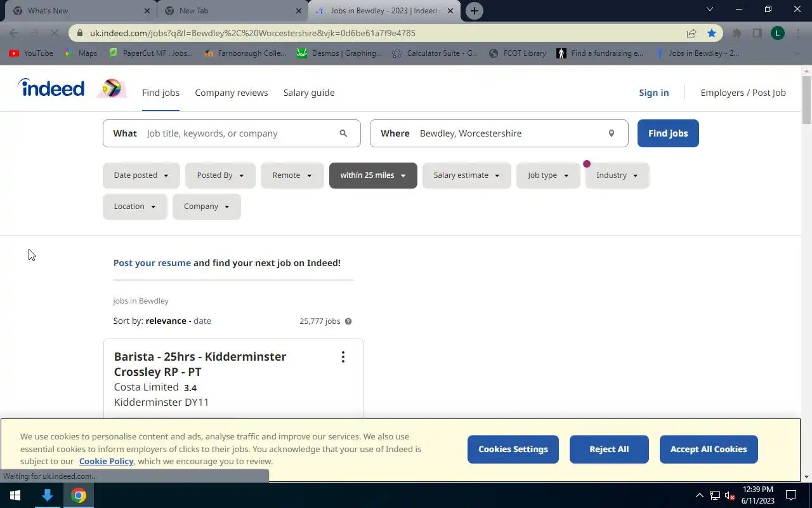Click Sign in link
Image resolution: width=812 pixels, height=508 pixels.
click(654, 93)
